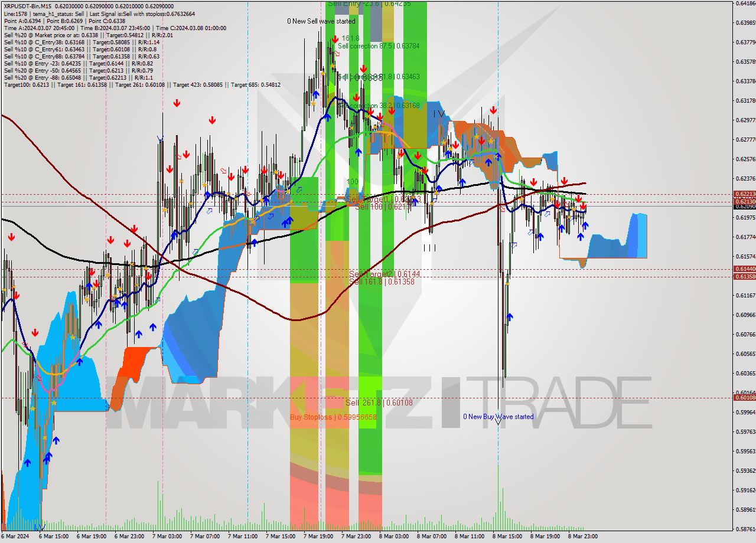Screen dimensions: 756x543
Task: Click the 'Sell Entry -23.6' label at top
Action: (x=369, y=4)
